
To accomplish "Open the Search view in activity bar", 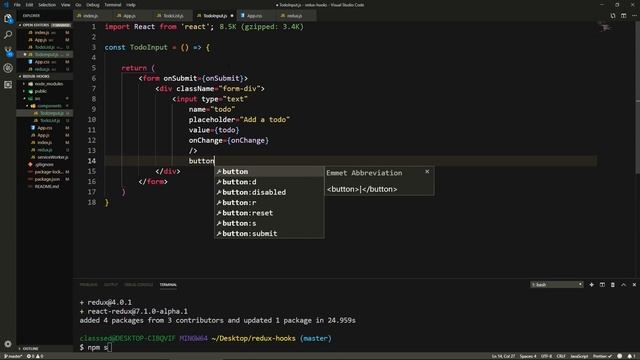I will click(8, 35).
